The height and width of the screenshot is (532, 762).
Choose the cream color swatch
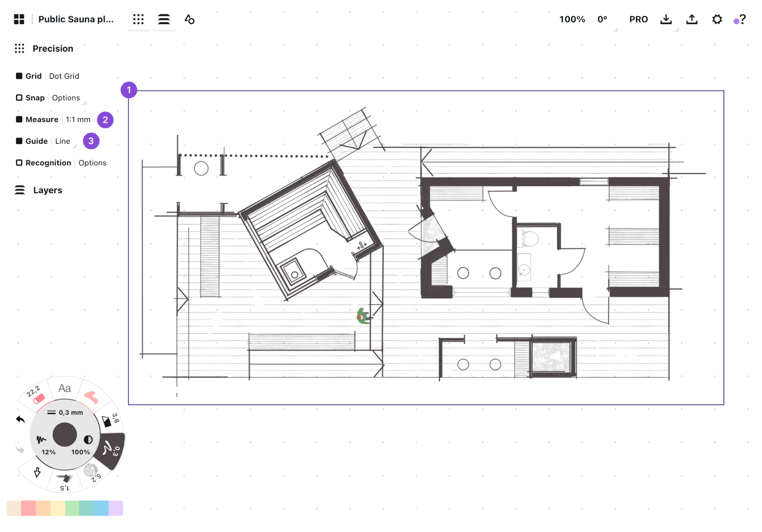click(x=14, y=508)
